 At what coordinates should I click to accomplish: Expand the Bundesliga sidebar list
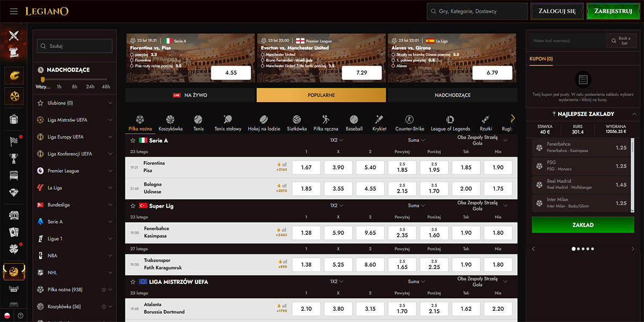coord(110,205)
